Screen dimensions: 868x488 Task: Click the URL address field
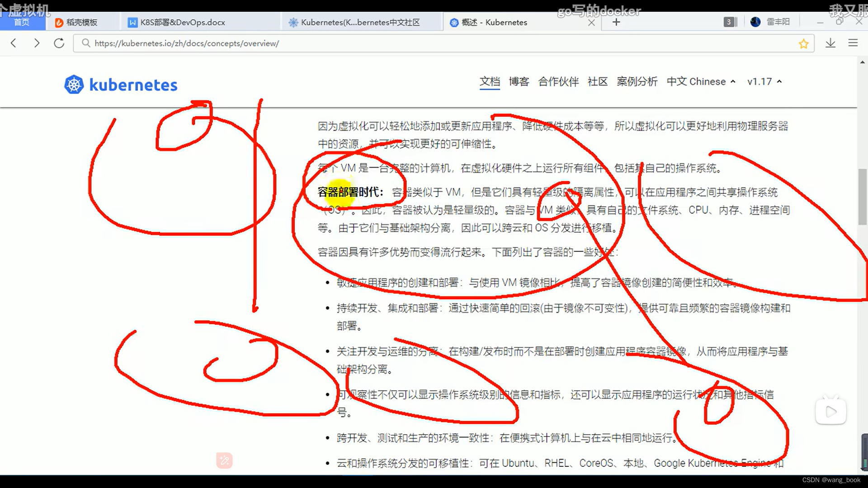point(443,43)
